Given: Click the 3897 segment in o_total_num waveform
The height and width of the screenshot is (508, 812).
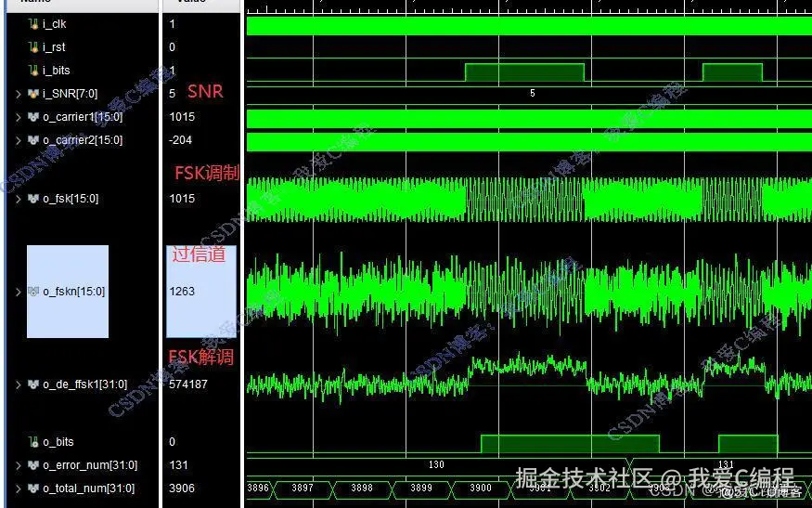Looking at the screenshot, I should [x=303, y=488].
